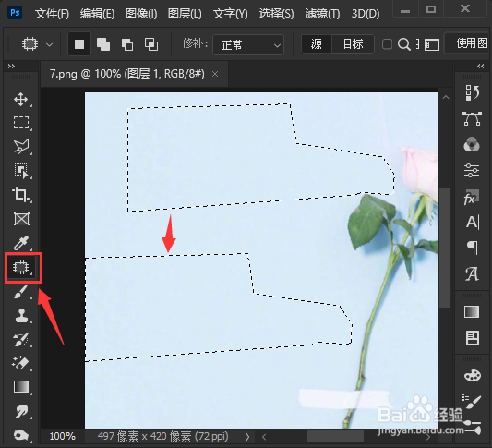This screenshot has height=448, width=492.
Task: Open the Adjustments panel icon
Action: pyautogui.click(x=472, y=171)
